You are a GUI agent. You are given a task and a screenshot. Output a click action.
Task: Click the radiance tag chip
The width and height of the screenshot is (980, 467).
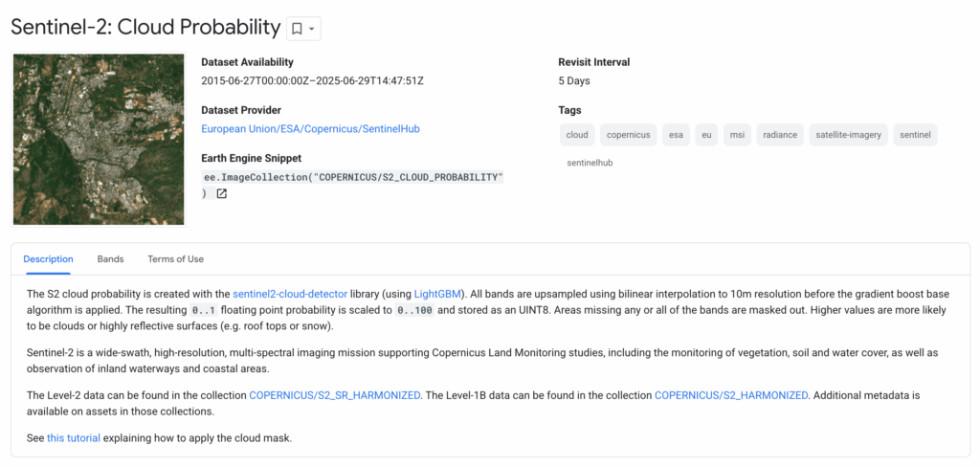[x=780, y=135]
